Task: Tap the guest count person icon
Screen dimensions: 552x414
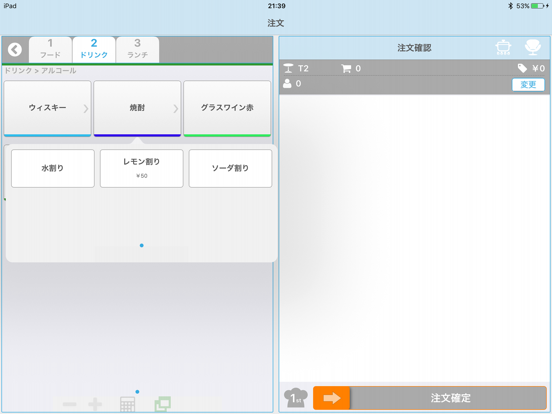Action: click(288, 83)
